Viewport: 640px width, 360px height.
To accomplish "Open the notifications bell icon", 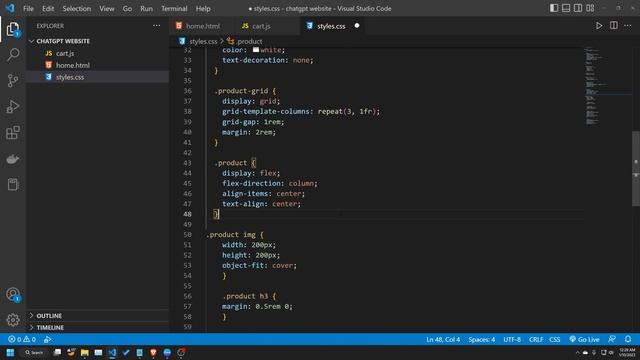I will (628, 339).
